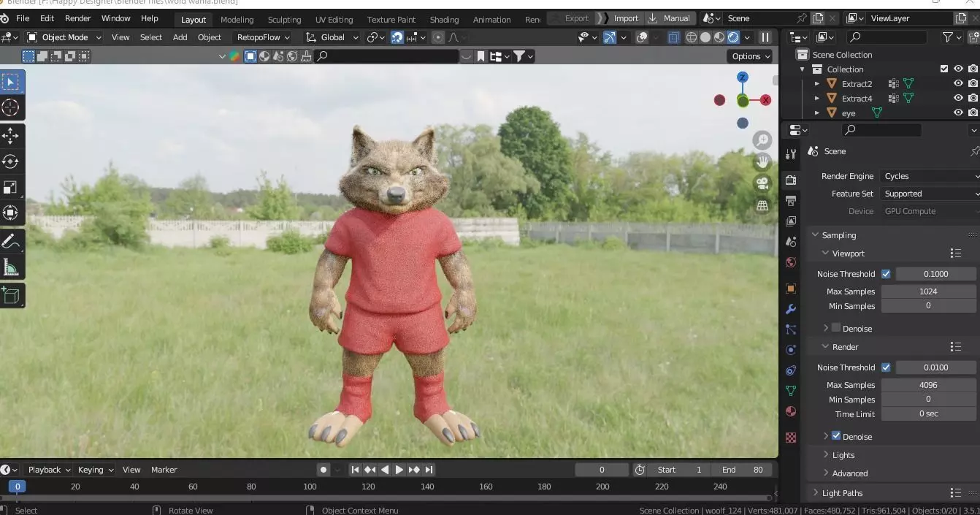Switch to solid viewport shading
This screenshot has width=980, height=515.
tap(705, 37)
